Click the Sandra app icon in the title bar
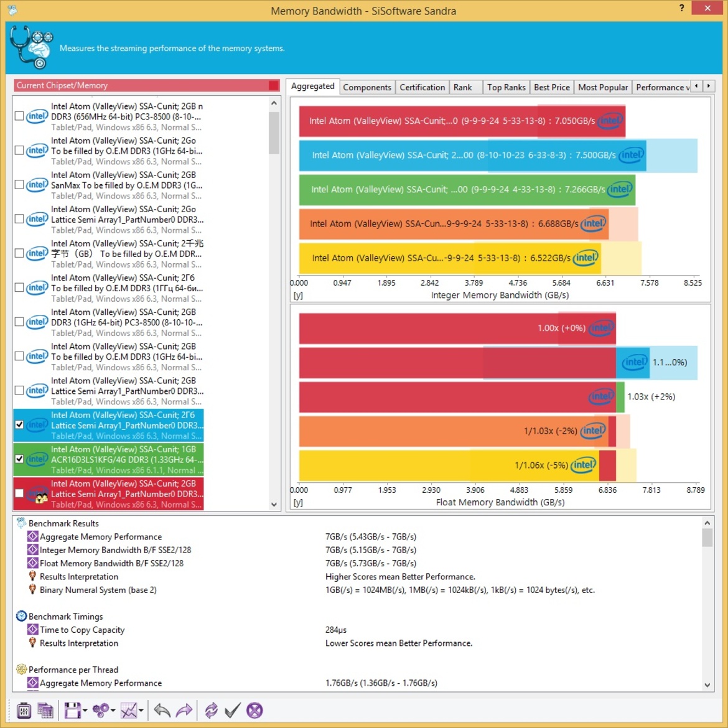 coord(12,10)
